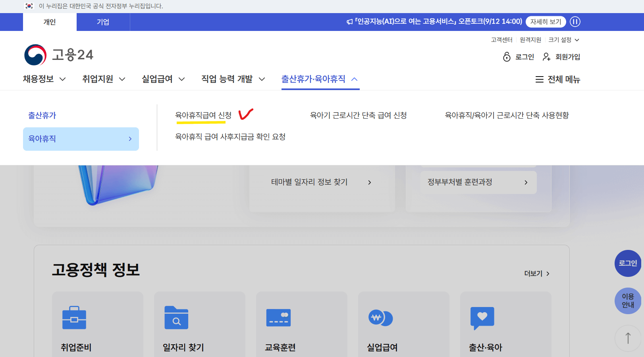
Task: Switch to the 기업 tab
Action: click(x=103, y=22)
